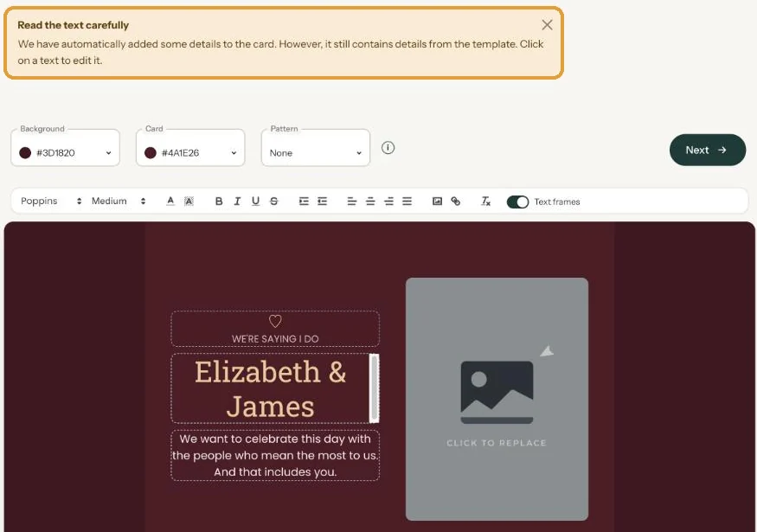Toggle italic formatting

pos(237,202)
